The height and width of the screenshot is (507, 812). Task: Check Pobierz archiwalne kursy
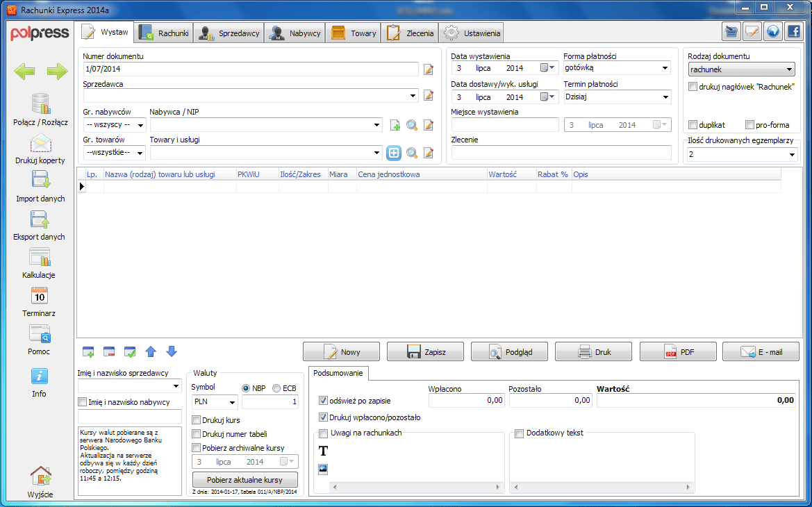197,448
